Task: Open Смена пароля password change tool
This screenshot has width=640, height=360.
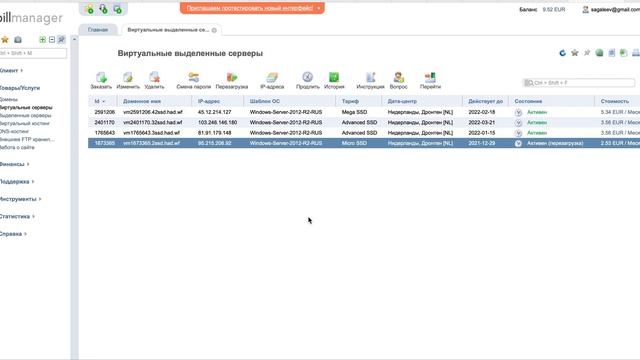Action: coord(193,77)
